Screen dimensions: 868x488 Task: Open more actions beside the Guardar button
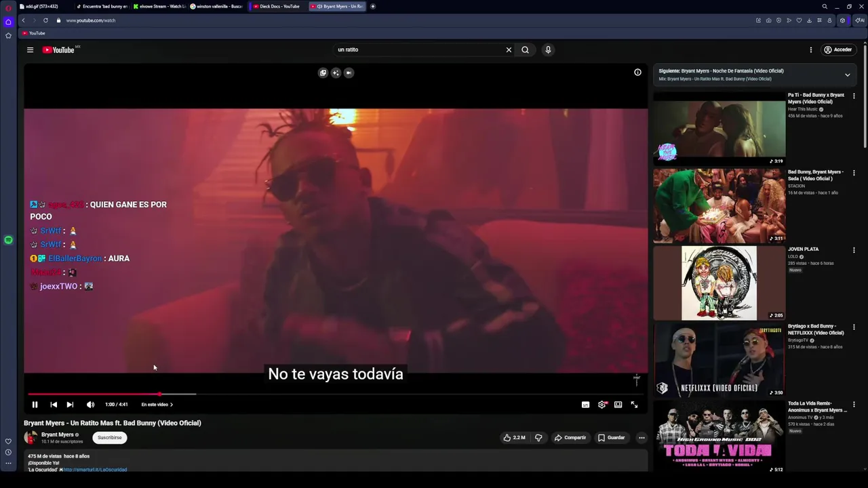coord(642,438)
